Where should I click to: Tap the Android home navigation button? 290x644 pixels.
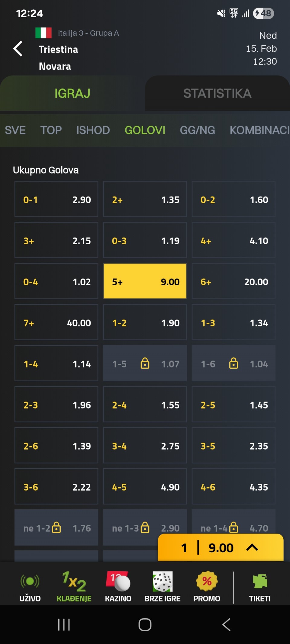145,625
